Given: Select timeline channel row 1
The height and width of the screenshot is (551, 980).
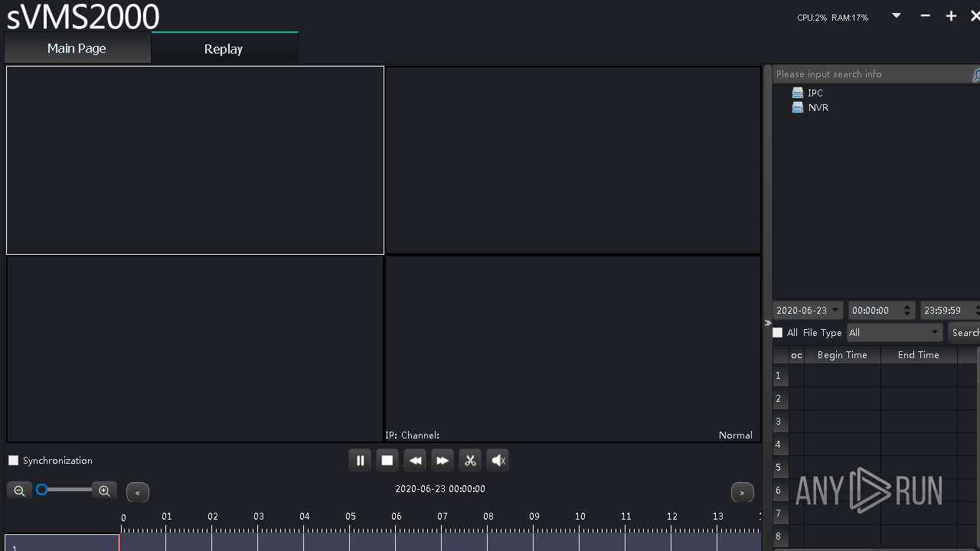Looking at the screenshot, I should click(x=62, y=543).
